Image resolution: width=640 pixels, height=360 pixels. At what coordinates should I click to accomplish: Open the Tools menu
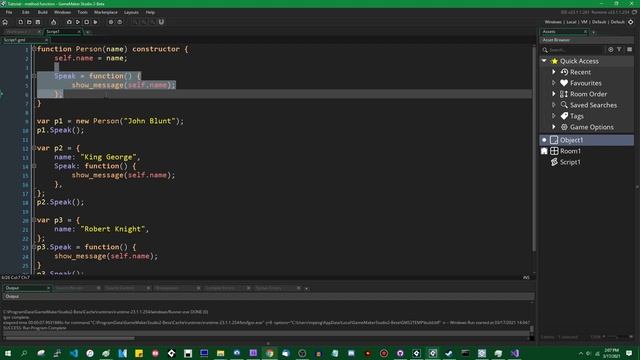coord(82,12)
